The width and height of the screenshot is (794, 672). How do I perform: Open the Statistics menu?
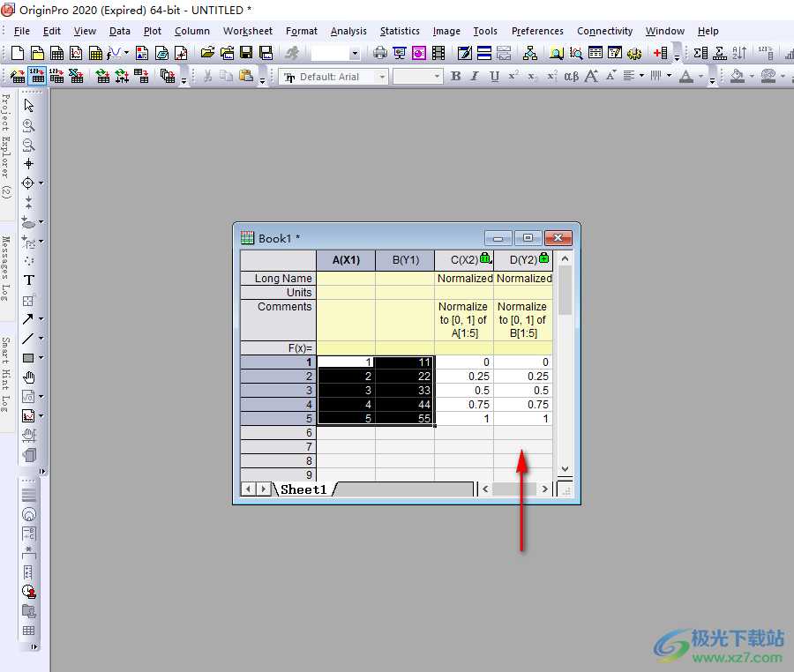(x=400, y=32)
